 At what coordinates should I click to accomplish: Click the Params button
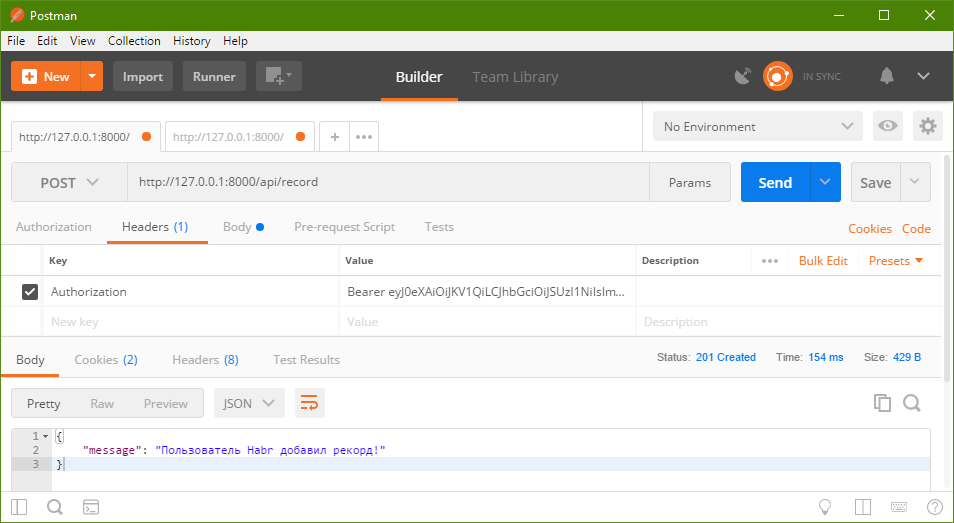[690, 182]
